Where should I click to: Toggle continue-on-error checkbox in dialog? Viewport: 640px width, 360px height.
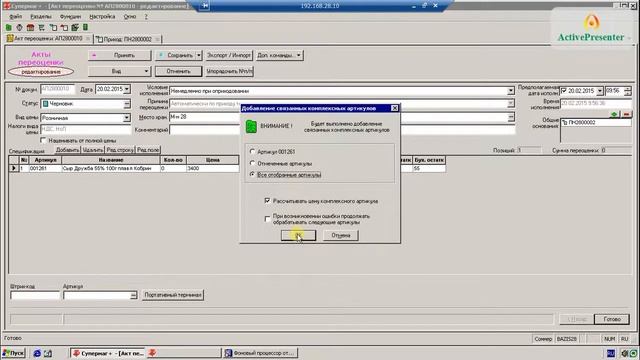click(267, 219)
